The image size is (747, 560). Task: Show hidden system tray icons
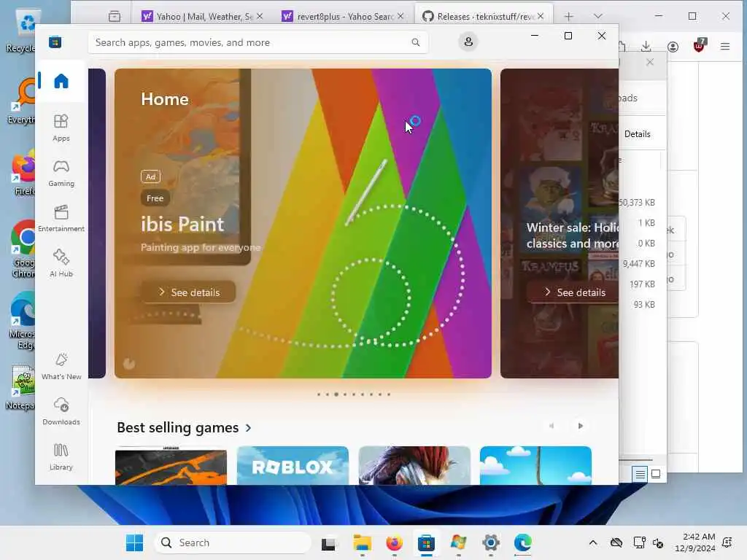pyautogui.click(x=592, y=542)
